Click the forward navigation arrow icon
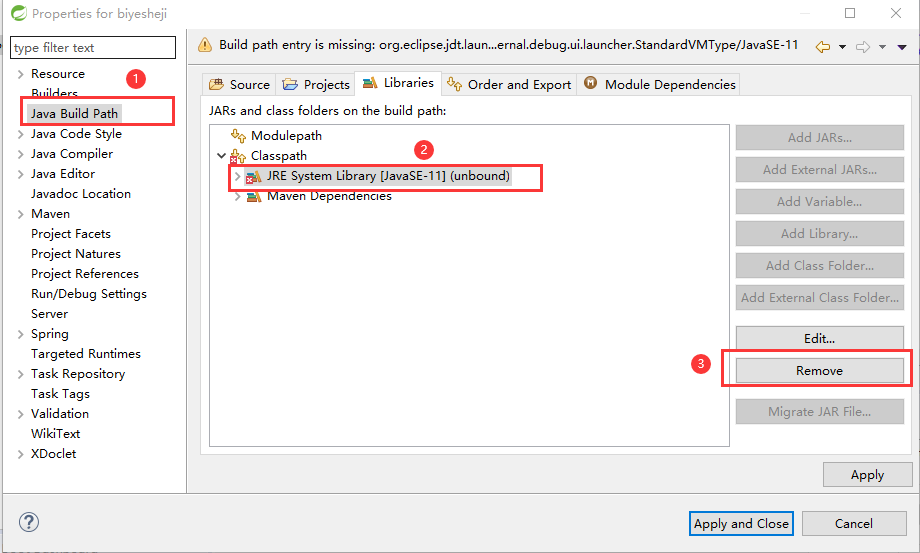The image size is (920, 553). (862, 47)
